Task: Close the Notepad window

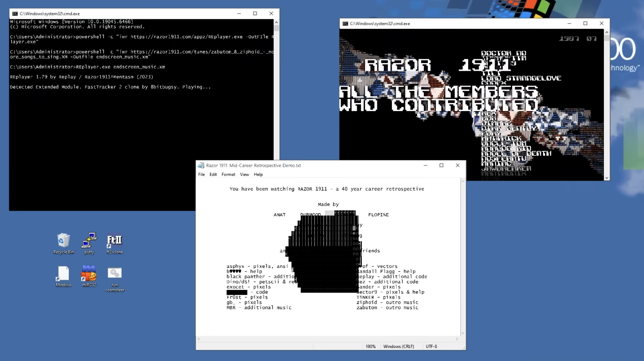Action: tap(458, 165)
